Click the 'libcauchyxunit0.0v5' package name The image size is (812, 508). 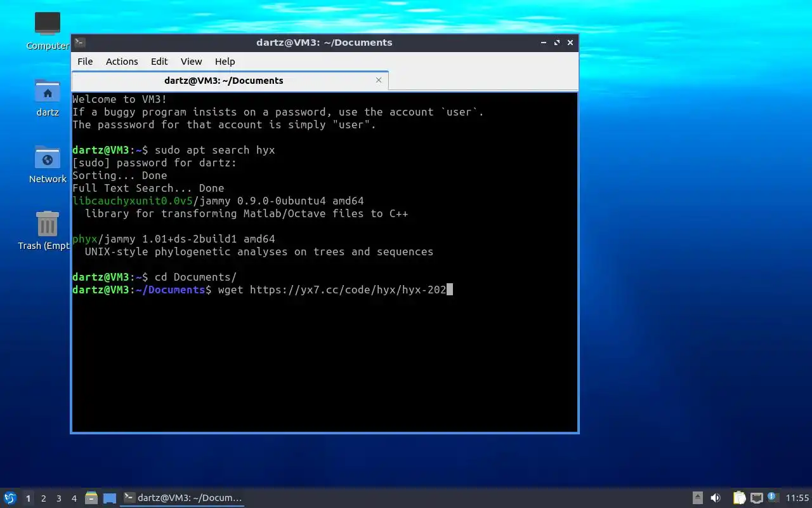(132, 201)
